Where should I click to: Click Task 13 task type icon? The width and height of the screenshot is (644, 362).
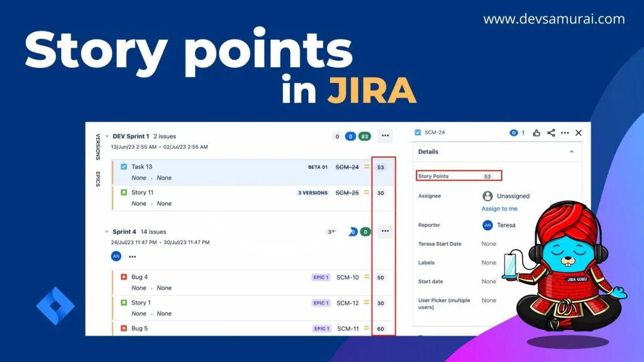tap(124, 167)
